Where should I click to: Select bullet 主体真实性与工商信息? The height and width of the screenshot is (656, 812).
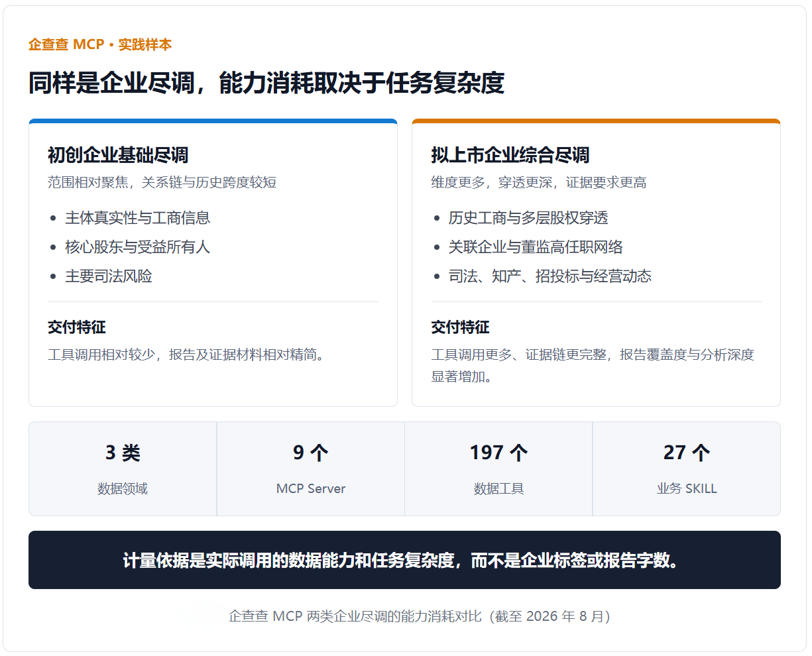137,218
